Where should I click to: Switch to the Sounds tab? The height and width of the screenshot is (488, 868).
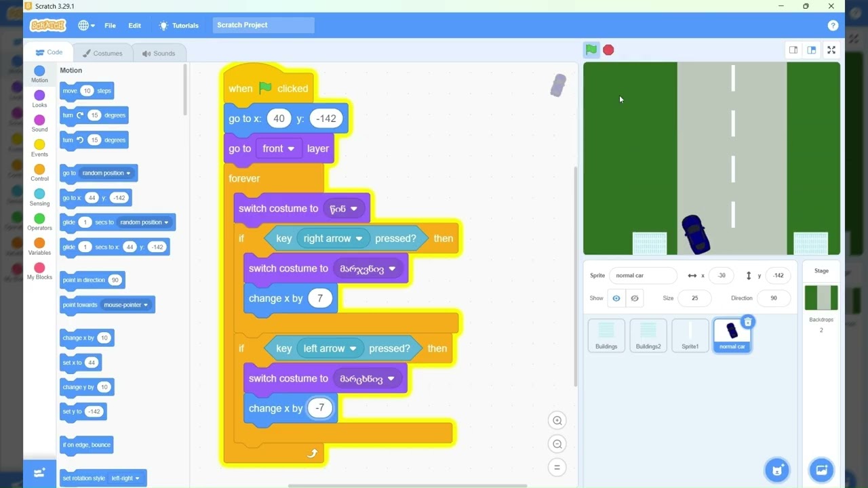coord(159,54)
